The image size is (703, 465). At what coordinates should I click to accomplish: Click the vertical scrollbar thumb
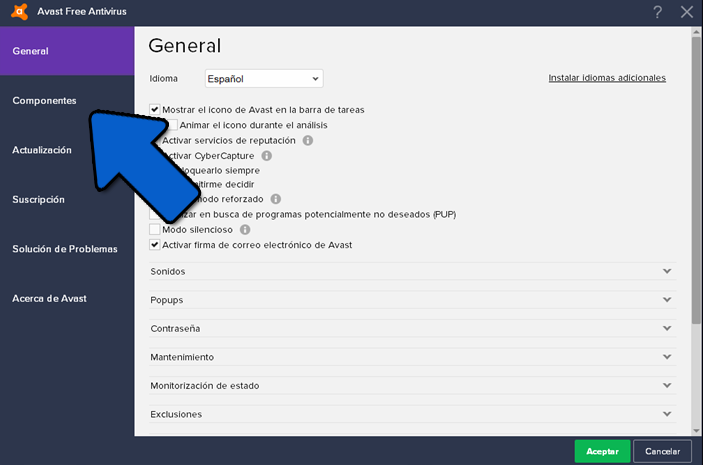click(696, 180)
